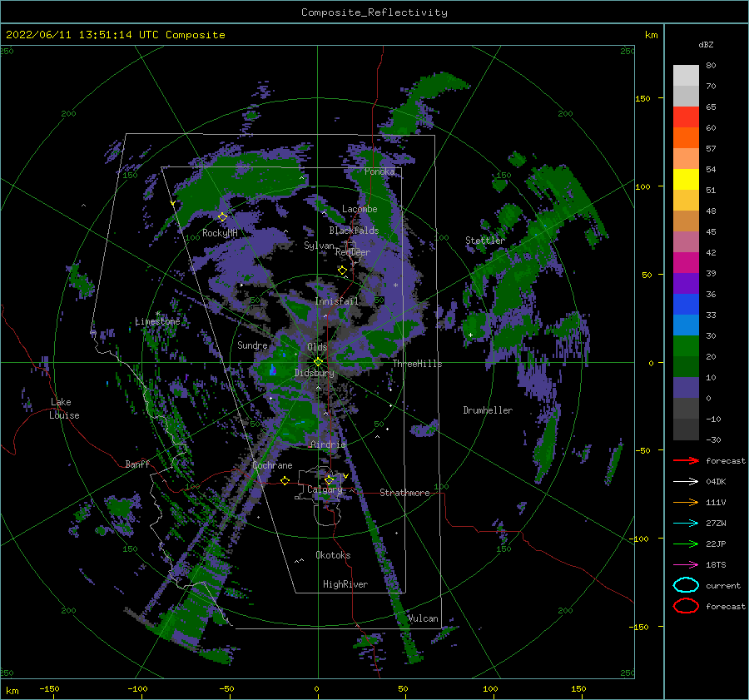
Task: Click the white plus marker west of Stettler echoes
Action: (470, 335)
